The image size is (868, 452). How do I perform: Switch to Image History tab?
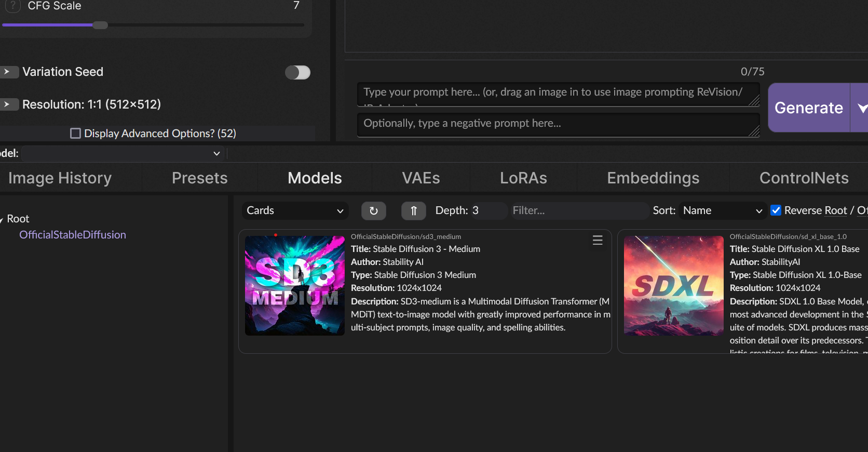60,178
